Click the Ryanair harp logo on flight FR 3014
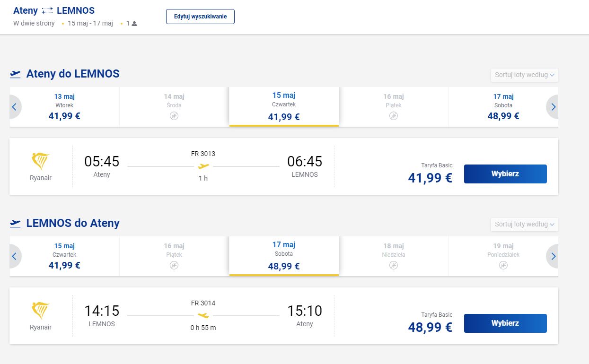Viewport: 589px width, 364px height. (40, 311)
